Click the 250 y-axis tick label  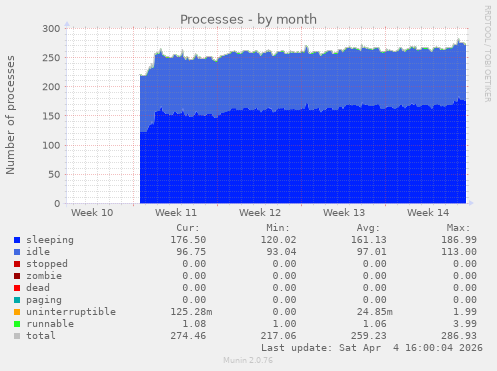point(51,58)
